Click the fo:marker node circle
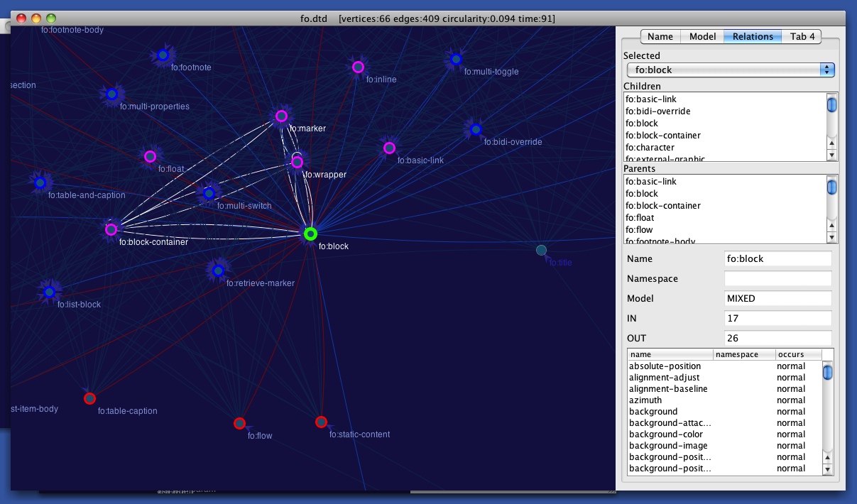Image resolution: width=857 pixels, height=504 pixels. coord(281,116)
